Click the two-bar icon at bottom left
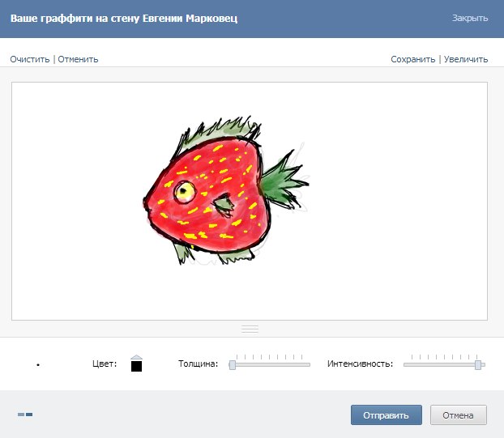The image size is (504, 438). (25, 415)
